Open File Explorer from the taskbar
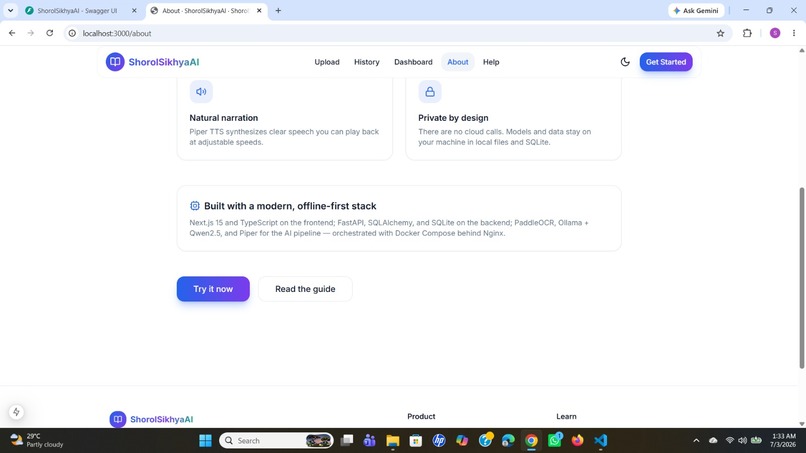Image resolution: width=806 pixels, height=453 pixels. coord(393,441)
